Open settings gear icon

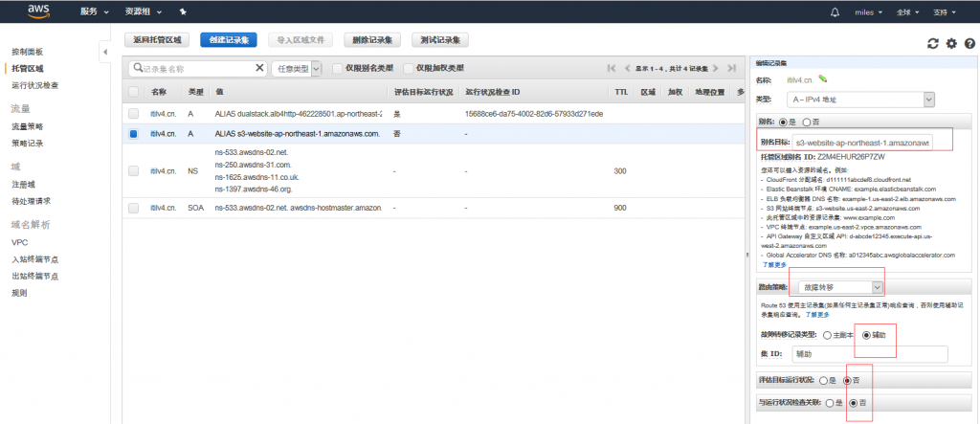pos(951,43)
